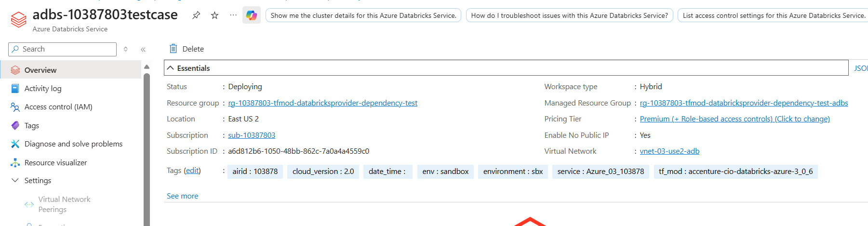Expand or collapse all sidebar menu groups
The height and width of the screenshot is (226, 868).
[x=126, y=49]
